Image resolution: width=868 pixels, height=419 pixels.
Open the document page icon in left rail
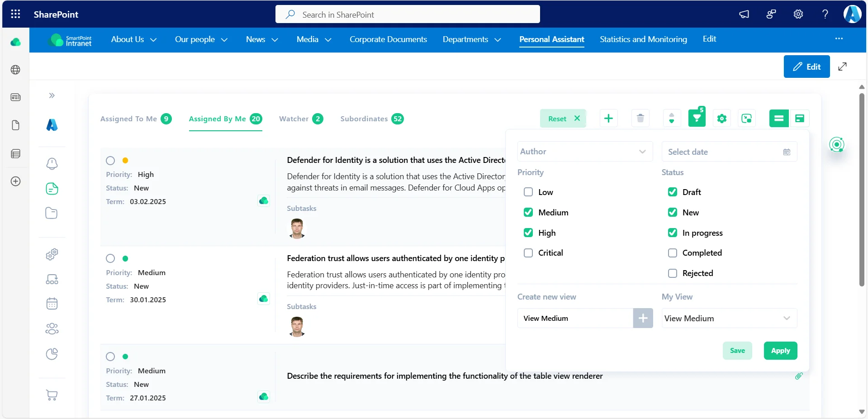tap(15, 125)
